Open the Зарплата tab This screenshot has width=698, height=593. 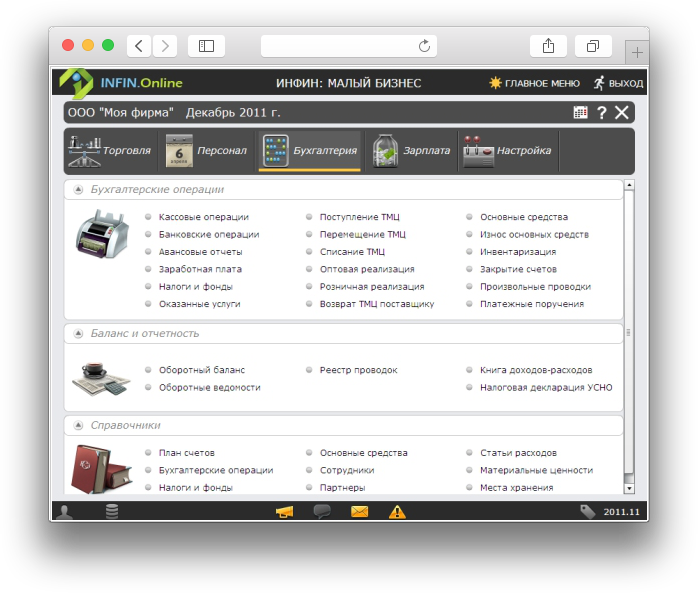point(411,151)
